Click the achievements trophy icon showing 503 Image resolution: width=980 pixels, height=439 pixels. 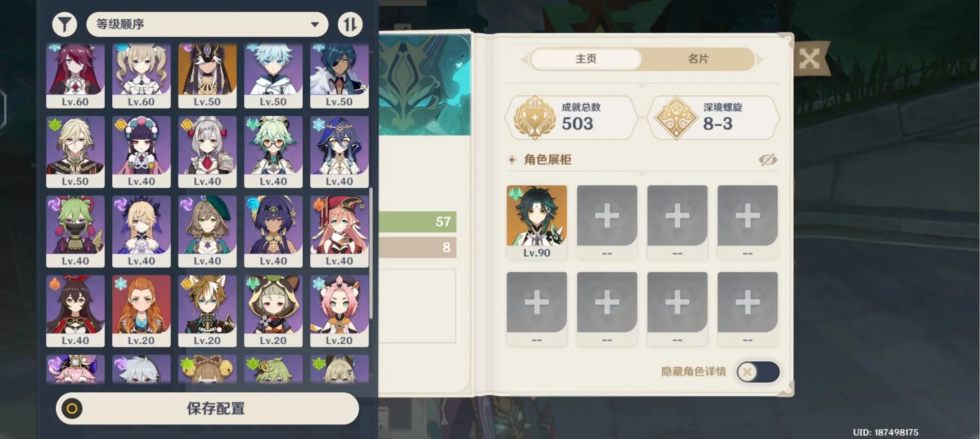(x=535, y=118)
